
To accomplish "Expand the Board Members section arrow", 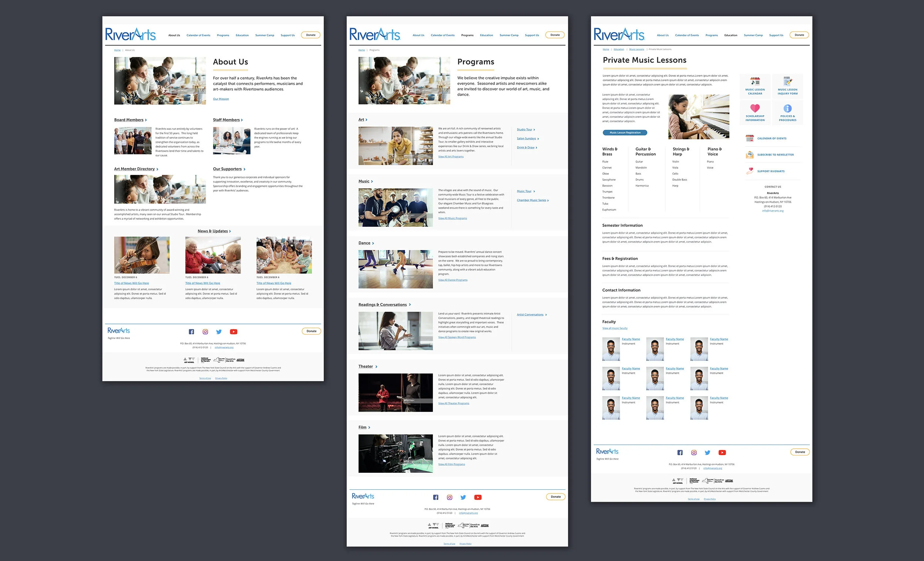I will point(146,120).
